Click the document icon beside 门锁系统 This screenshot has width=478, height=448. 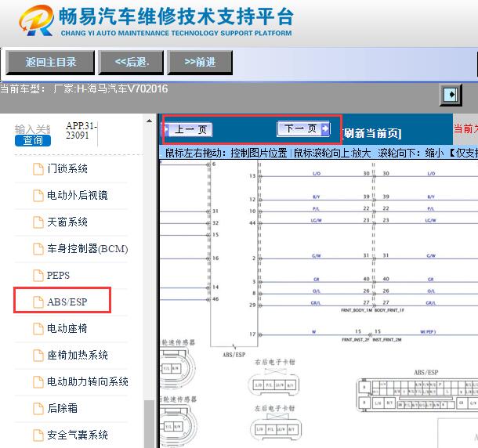[38, 169]
